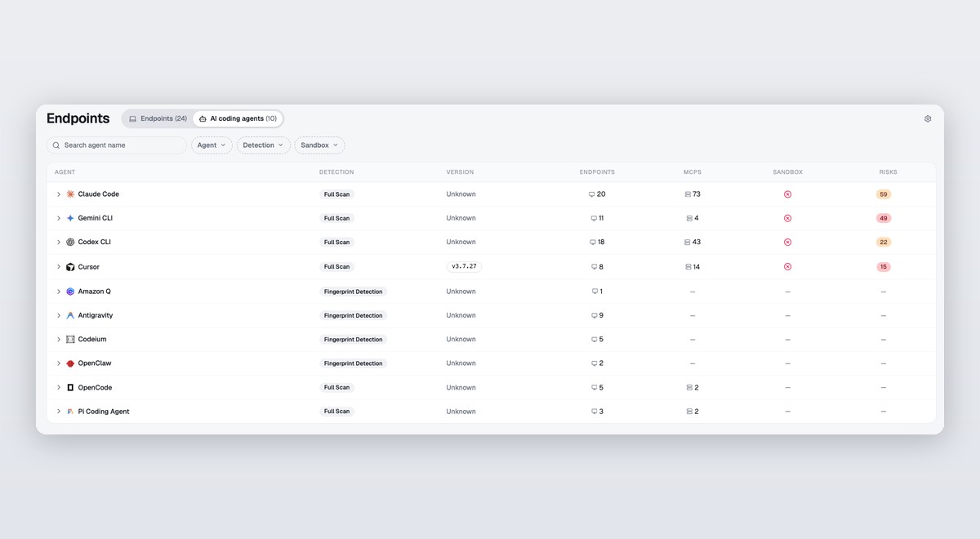
Task: Click the MCPs icon in Codex CLI row
Action: [688, 243]
